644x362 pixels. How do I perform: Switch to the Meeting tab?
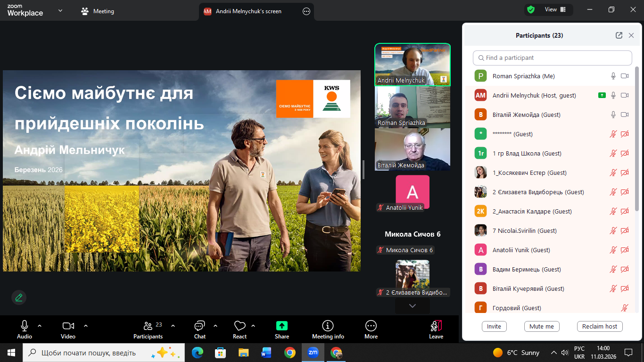click(98, 11)
